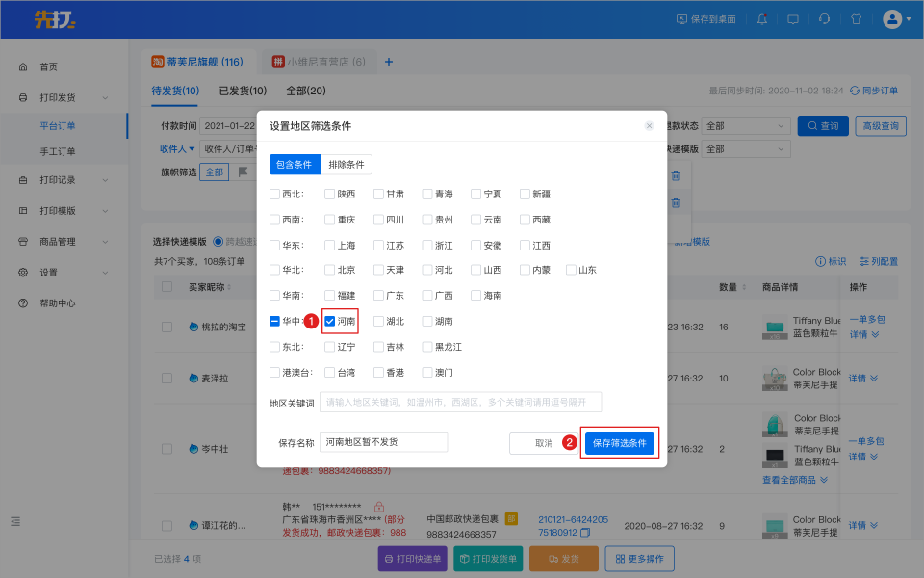Viewport: 924px width, 578px height.
Task: Click the 保存到桌面 monitor icon
Action: (682, 18)
